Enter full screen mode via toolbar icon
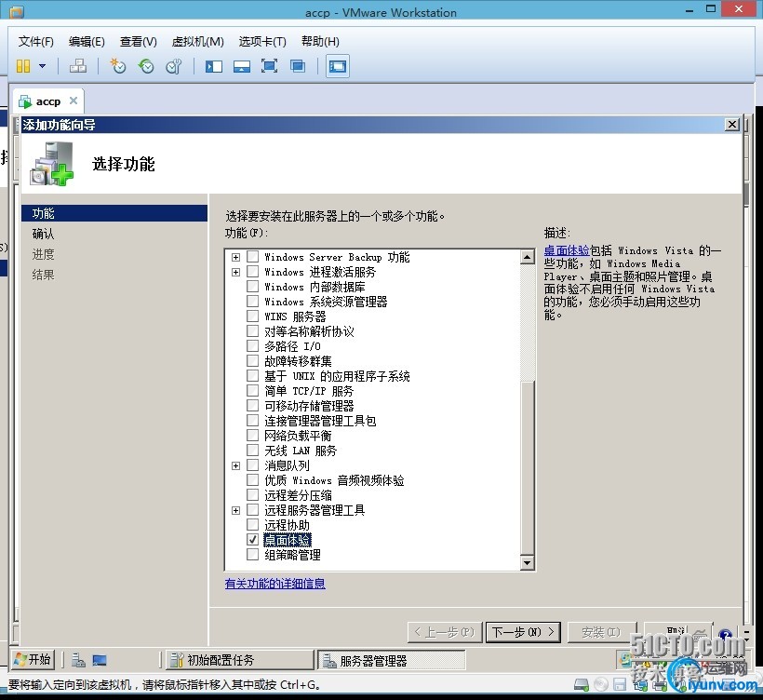Screen dimensions: 763x700 coord(269,66)
